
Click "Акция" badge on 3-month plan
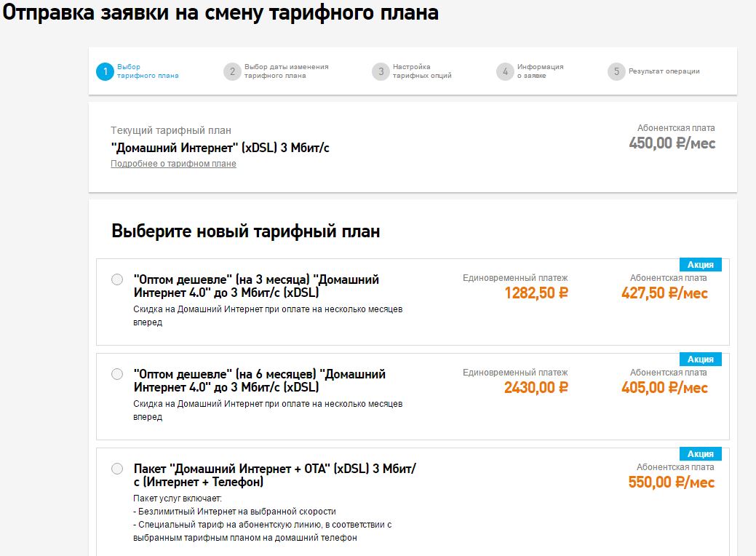(x=700, y=265)
